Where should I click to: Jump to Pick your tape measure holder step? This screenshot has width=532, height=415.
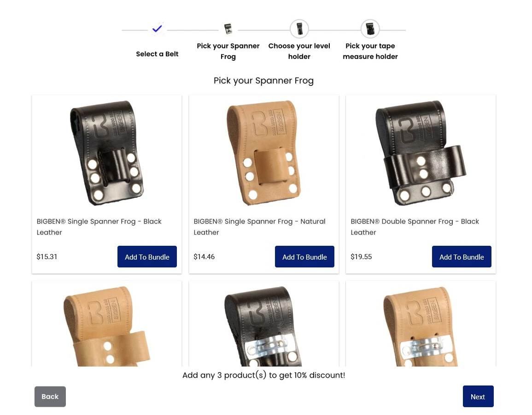click(370, 51)
